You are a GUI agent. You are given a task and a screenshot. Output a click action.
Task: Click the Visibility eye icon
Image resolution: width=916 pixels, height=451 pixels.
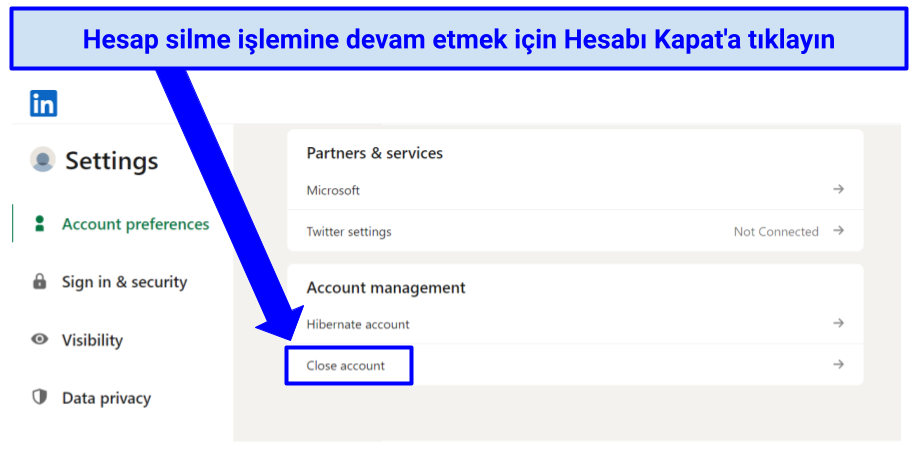[40, 339]
